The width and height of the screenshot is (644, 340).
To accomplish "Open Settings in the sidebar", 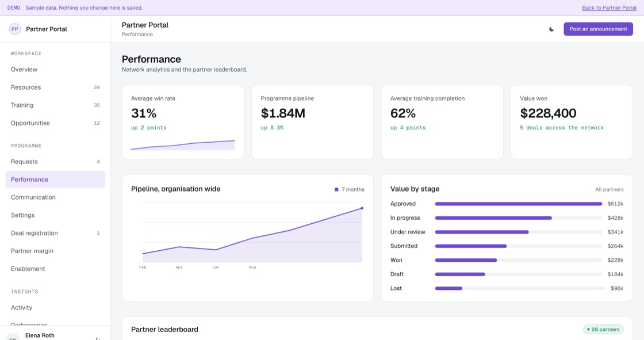I will click(x=55, y=215).
